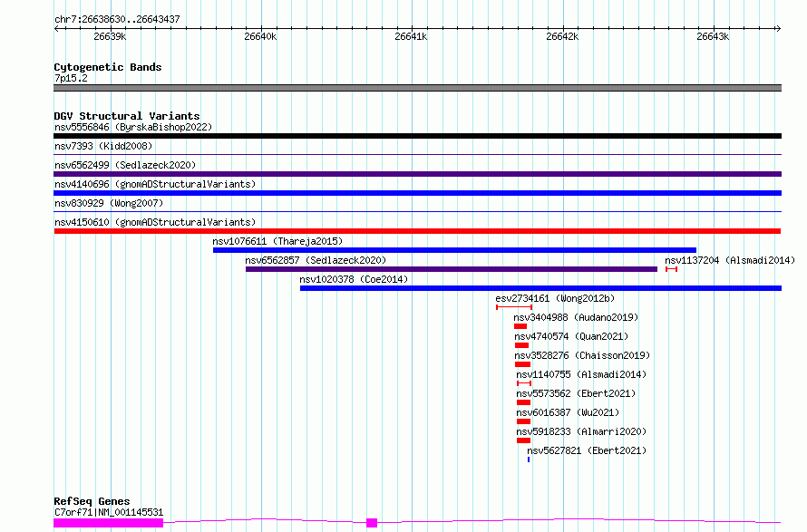
Task: Click the red block of nsv3528276
Action: 522,364
